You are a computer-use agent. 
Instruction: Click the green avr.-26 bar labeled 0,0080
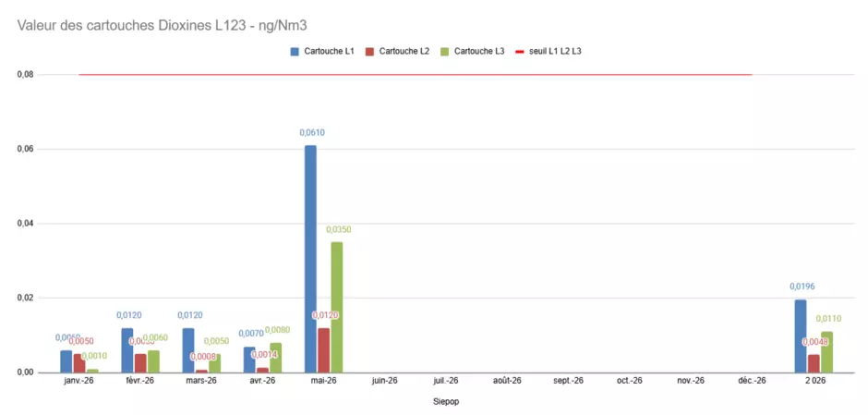point(276,358)
